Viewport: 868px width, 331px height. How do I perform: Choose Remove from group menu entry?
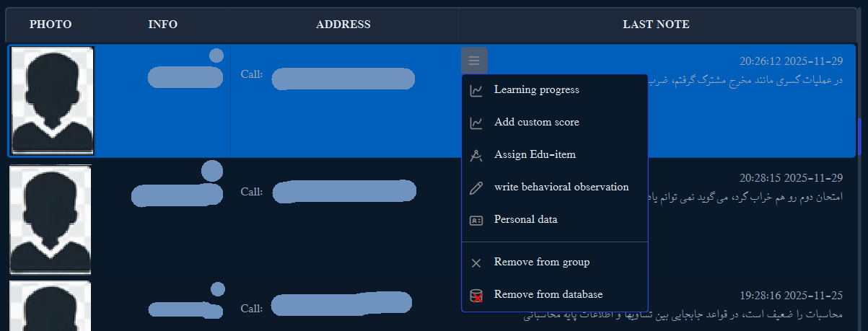pyautogui.click(x=541, y=262)
